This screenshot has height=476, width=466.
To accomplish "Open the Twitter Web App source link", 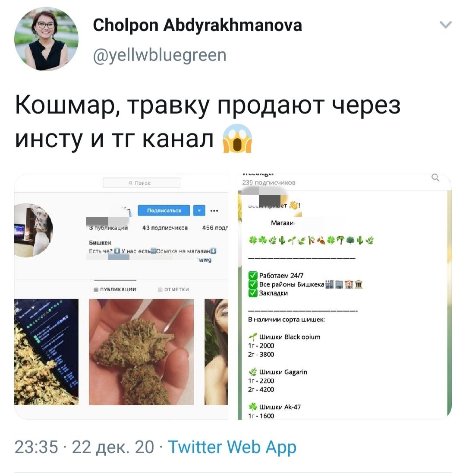I will tap(232, 447).
